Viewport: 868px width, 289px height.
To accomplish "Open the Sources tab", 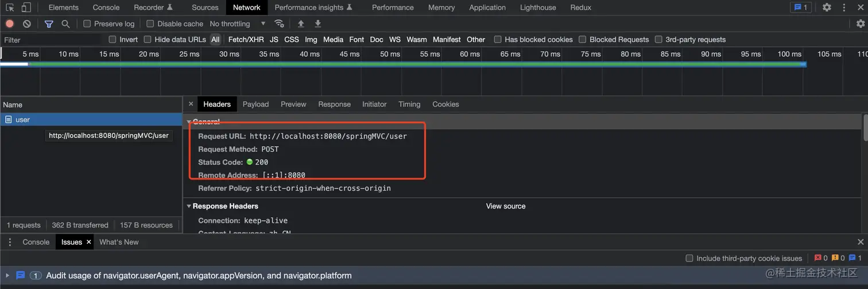I will pyautogui.click(x=205, y=7).
